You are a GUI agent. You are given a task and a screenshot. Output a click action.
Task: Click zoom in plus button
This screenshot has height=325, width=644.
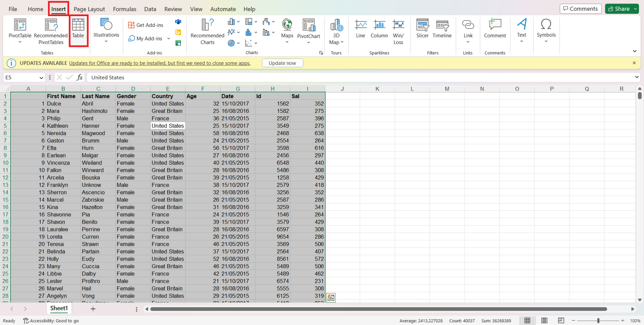click(x=623, y=320)
